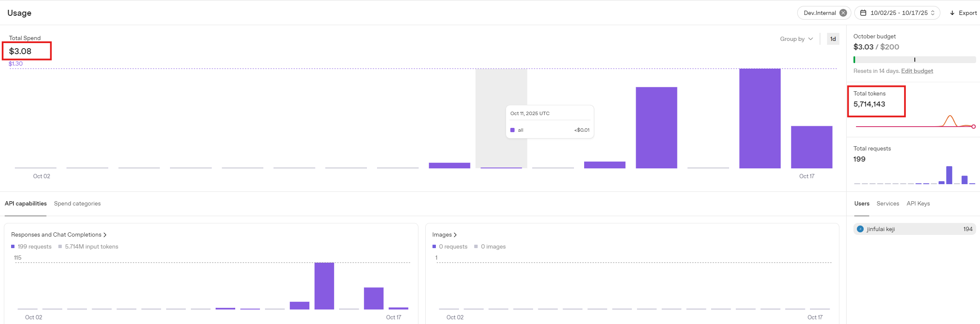Screen dimensions: 980x324
Task: Click the Edit budget link
Action: pos(917,71)
